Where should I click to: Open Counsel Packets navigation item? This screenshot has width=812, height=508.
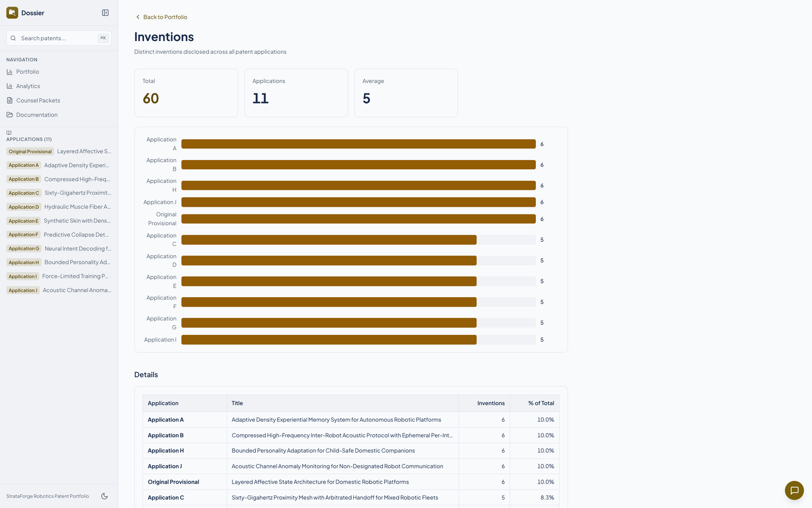(59, 101)
